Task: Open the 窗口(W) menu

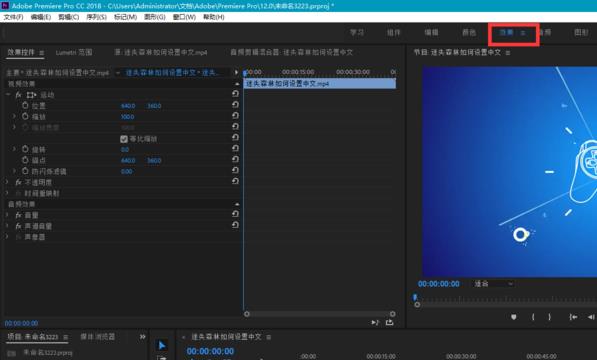Action: tap(184, 17)
